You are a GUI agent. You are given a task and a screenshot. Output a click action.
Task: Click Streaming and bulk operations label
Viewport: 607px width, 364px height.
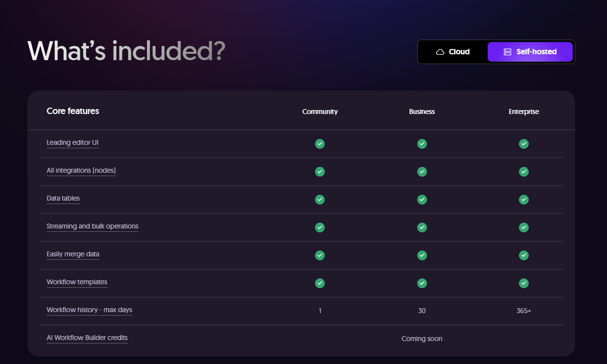(x=92, y=226)
